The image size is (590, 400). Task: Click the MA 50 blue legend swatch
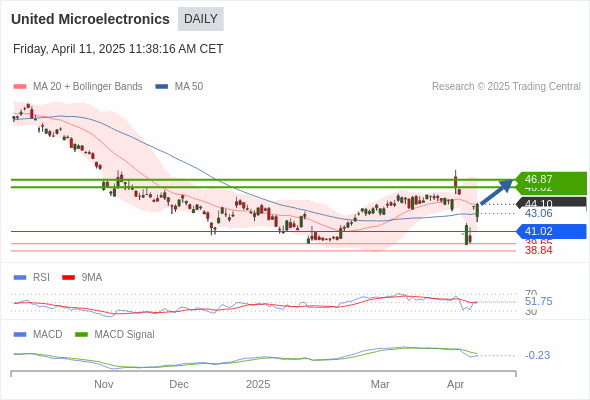pos(161,87)
